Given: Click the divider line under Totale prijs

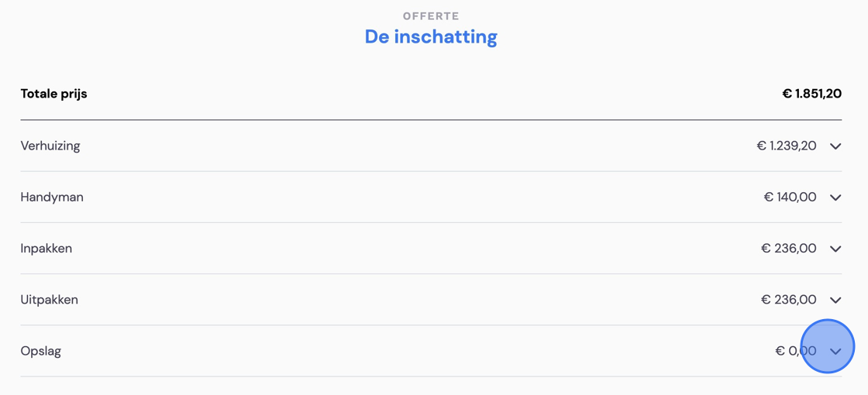Looking at the screenshot, I should click(431, 119).
